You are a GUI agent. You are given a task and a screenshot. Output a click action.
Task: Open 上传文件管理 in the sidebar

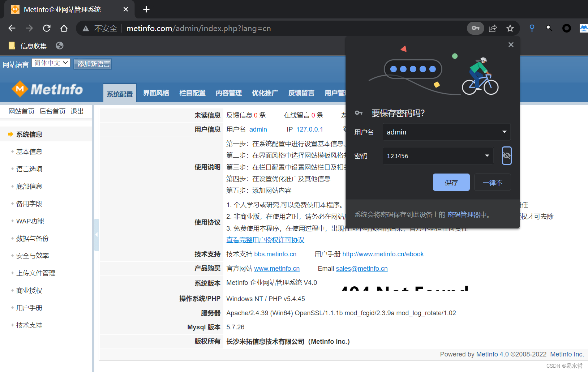(x=36, y=273)
